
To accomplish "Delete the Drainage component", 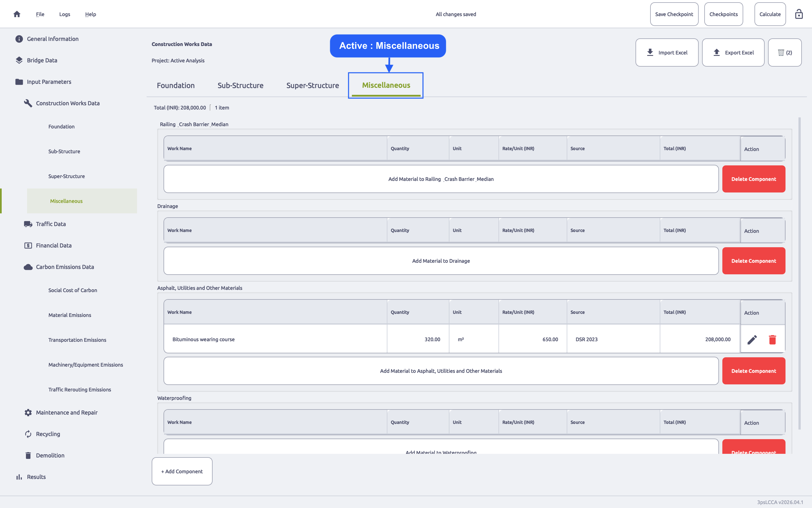I will [x=754, y=261].
